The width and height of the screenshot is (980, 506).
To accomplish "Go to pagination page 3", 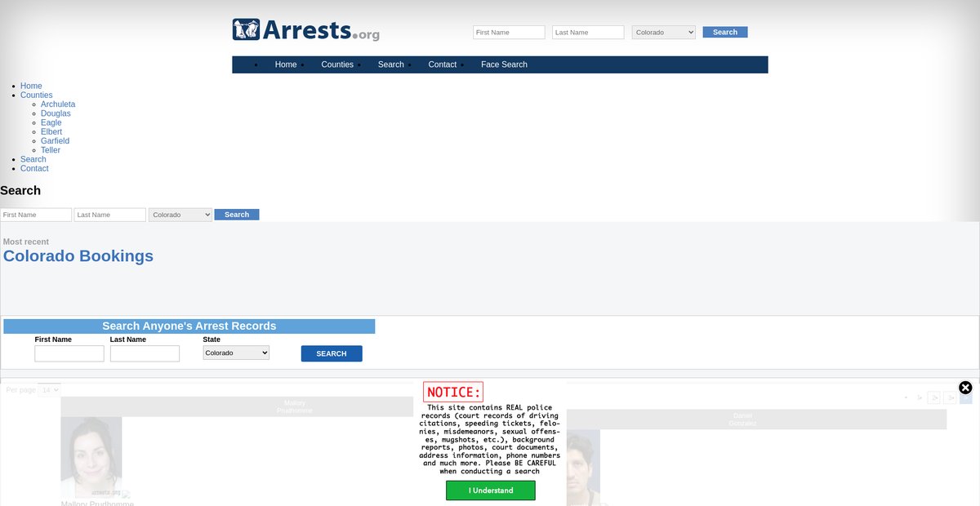I will [951, 397].
